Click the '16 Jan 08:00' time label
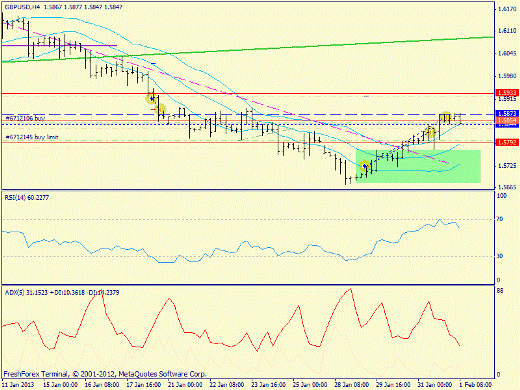This screenshot has width=520, height=390. pyautogui.click(x=102, y=385)
